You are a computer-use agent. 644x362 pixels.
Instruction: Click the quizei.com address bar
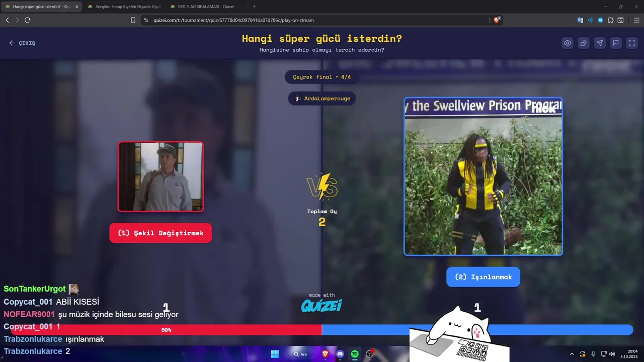tap(316, 20)
